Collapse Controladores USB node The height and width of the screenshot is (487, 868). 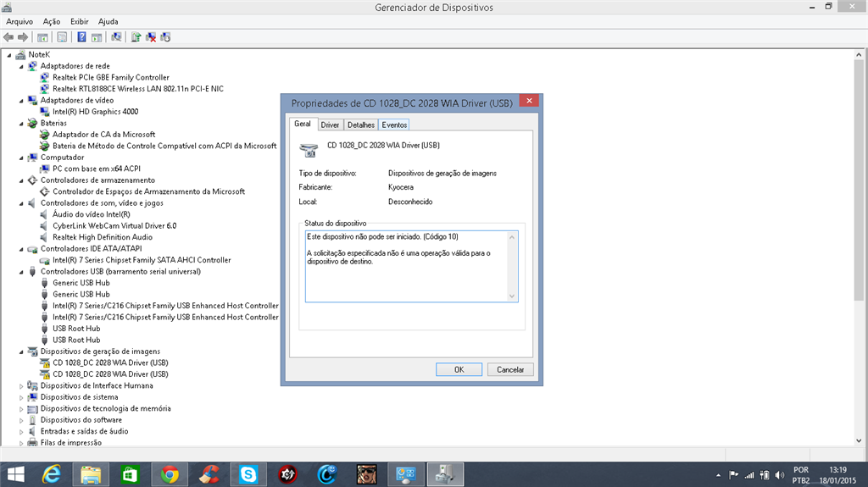pos(21,272)
